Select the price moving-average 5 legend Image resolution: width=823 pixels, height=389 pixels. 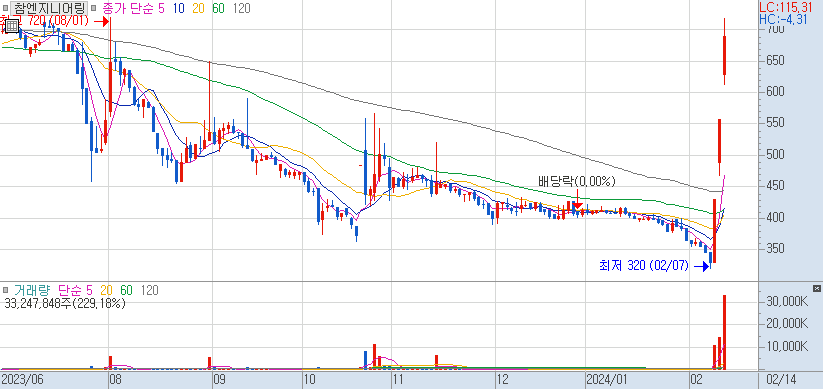pos(161,8)
